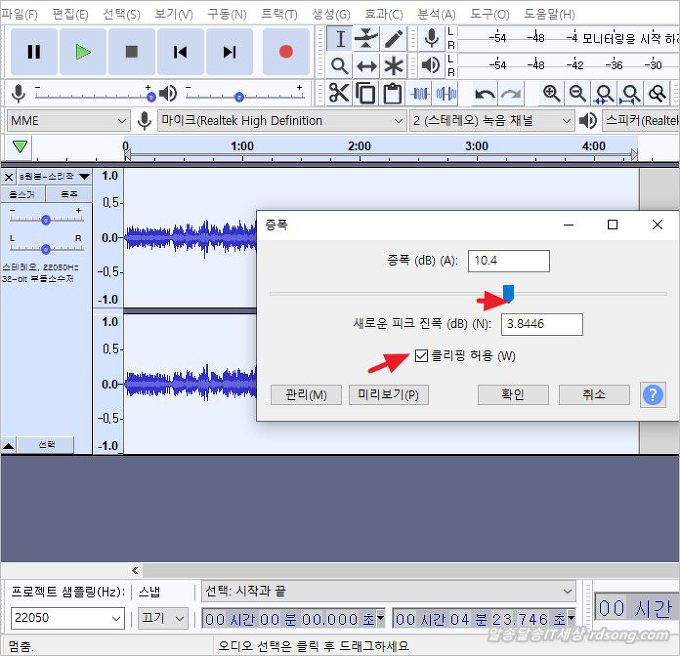Zoom out of the track view
The image size is (680, 656).
coord(578,93)
